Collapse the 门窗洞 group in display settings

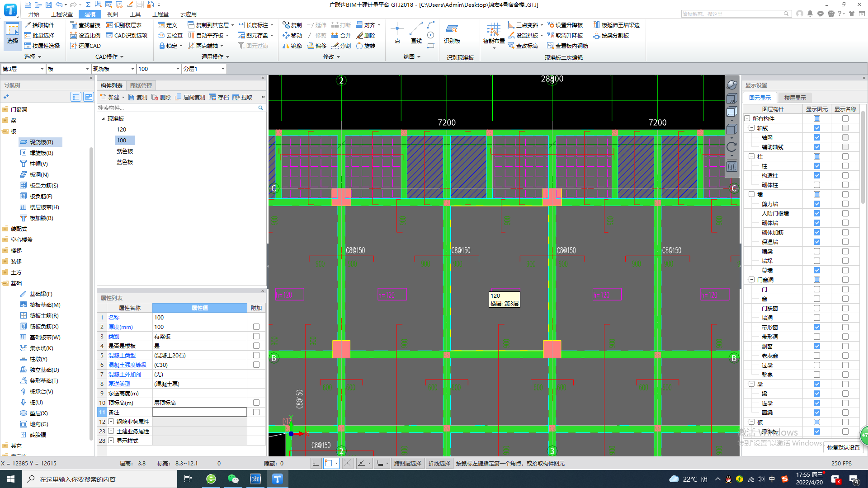751,280
